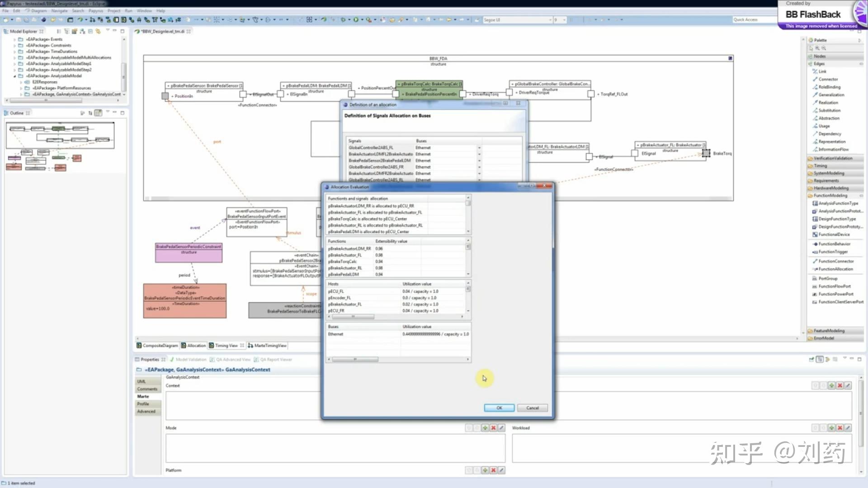The width and height of the screenshot is (868, 488).
Task: Click the palette zoom in icon
Action: click(x=817, y=48)
